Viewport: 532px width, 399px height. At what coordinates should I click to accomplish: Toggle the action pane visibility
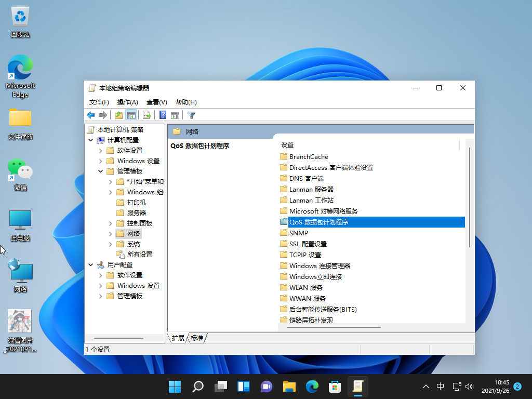tap(175, 115)
